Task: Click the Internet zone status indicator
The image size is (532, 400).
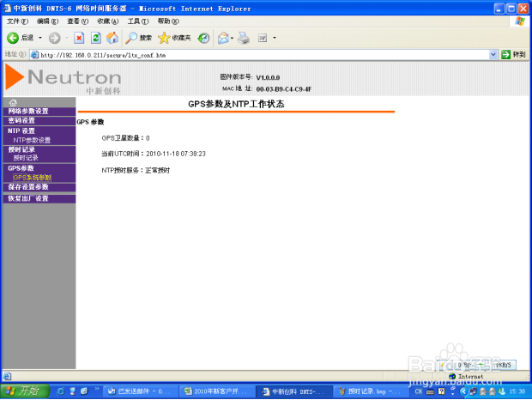Action: coord(466,376)
